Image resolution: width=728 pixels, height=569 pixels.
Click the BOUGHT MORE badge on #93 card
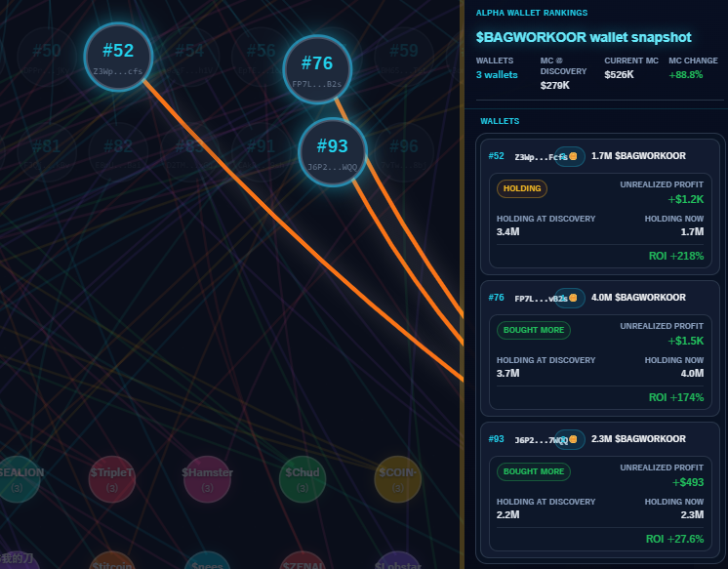tap(534, 472)
